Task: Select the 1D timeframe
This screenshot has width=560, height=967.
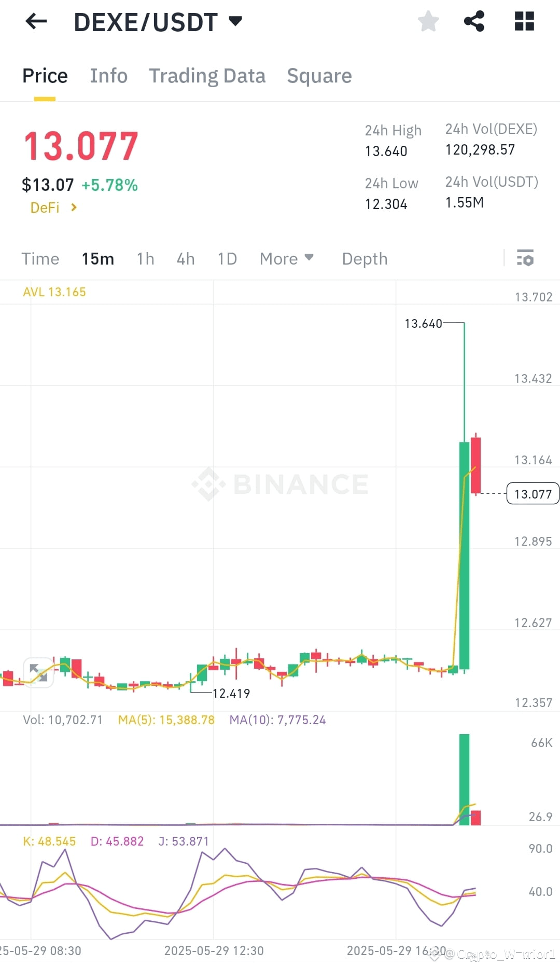Action: point(227,258)
